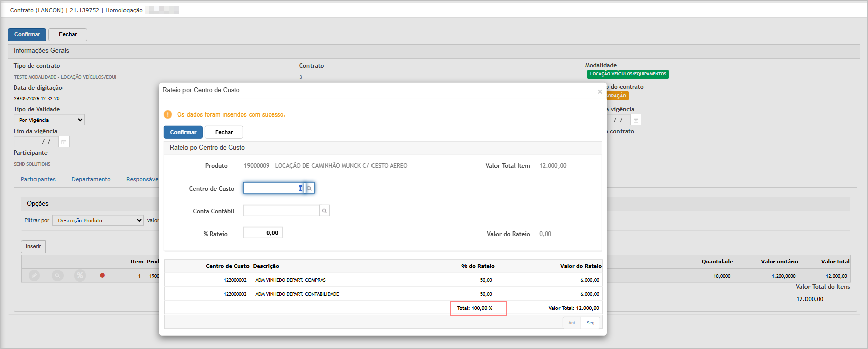Click Fechar in the Rateio dialog
This screenshot has height=349, width=868.
pos(224,132)
